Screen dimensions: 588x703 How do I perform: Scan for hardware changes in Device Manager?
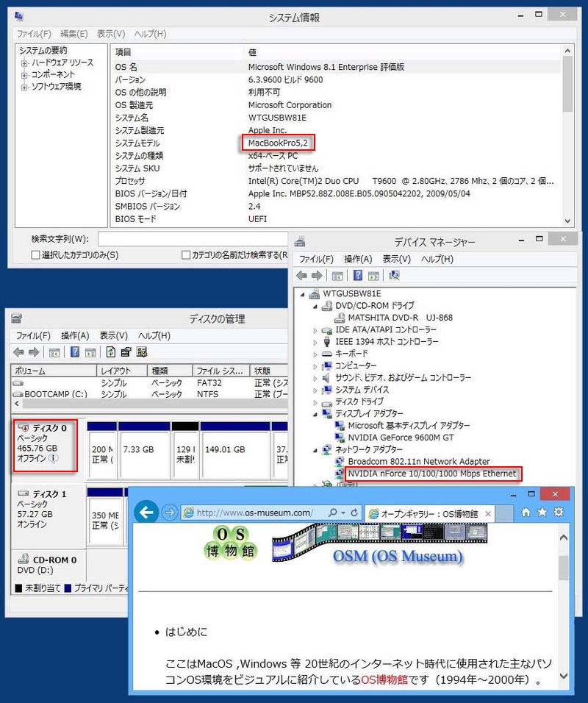(x=394, y=275)
